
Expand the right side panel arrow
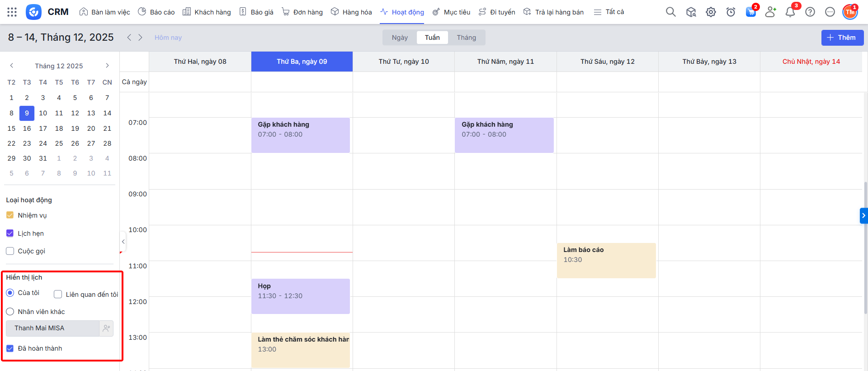click(863, 216)
